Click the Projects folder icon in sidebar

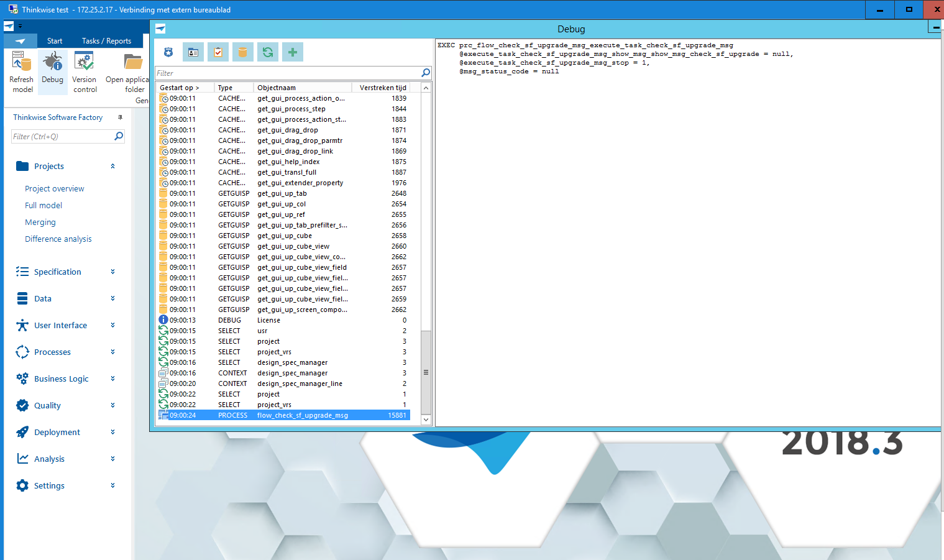tap(22, 166)
